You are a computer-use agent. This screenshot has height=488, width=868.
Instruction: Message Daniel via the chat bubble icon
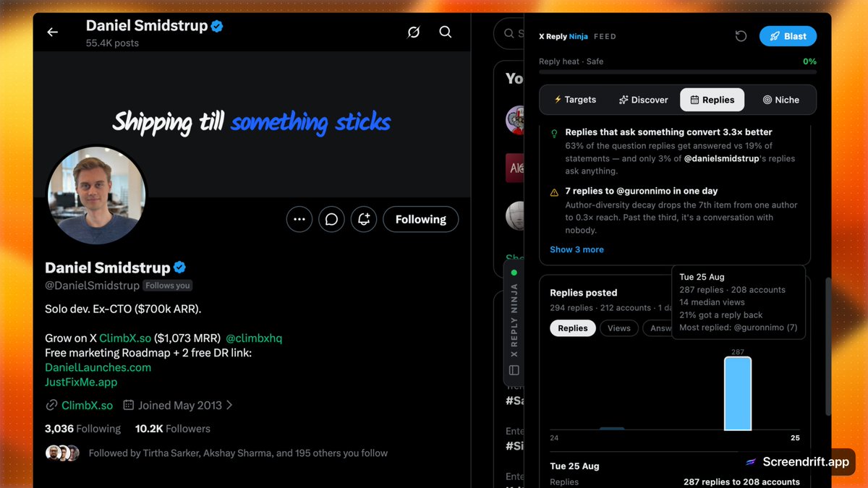point(331,219)
